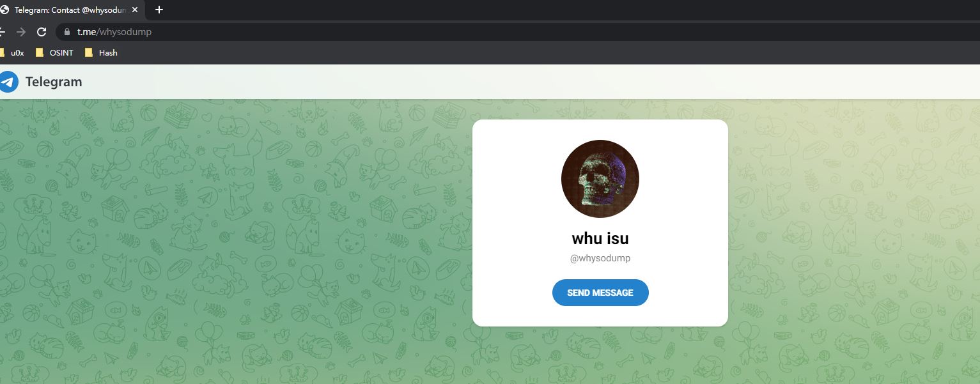Open the skull profile picture
Screen dimensions: 980x384
(600, 179)
